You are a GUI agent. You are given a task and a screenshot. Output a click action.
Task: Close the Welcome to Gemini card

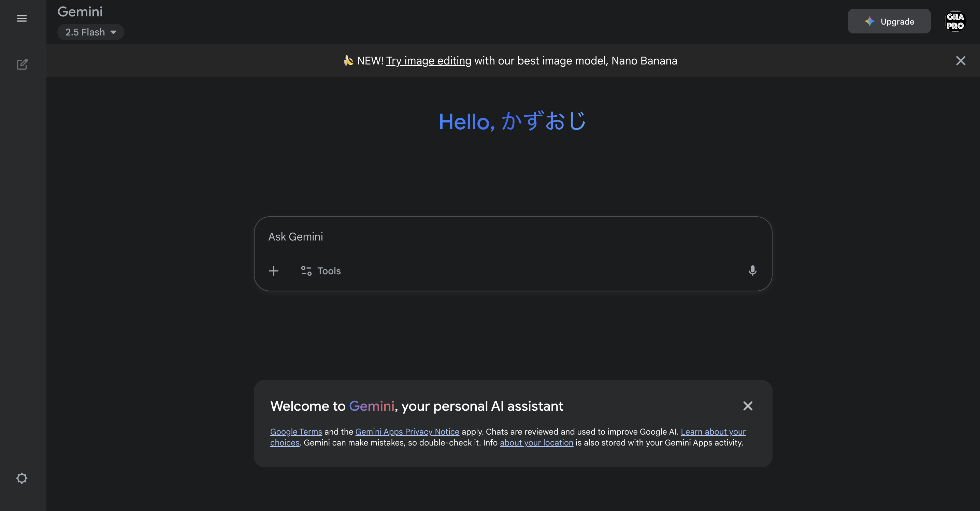tap(748, 406)
